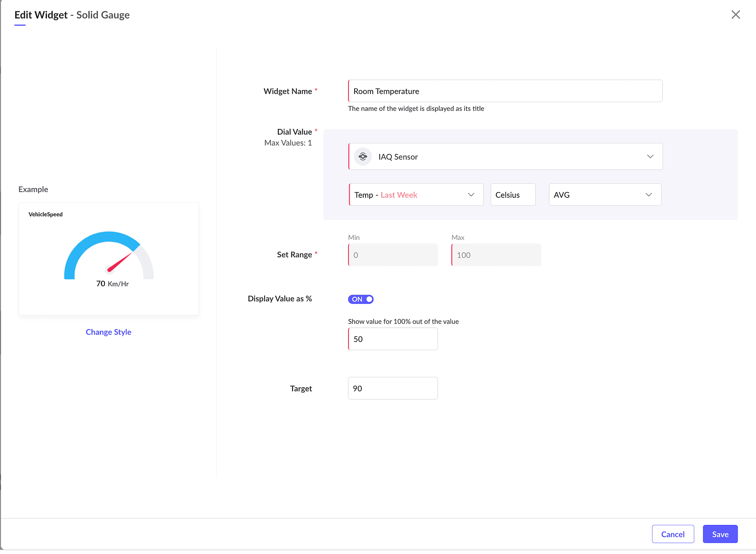
Task: Click the Min range field
Action: tap(393, 255)
